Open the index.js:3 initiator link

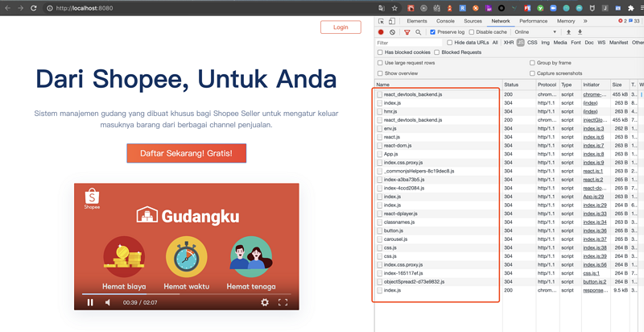point(593,129)
